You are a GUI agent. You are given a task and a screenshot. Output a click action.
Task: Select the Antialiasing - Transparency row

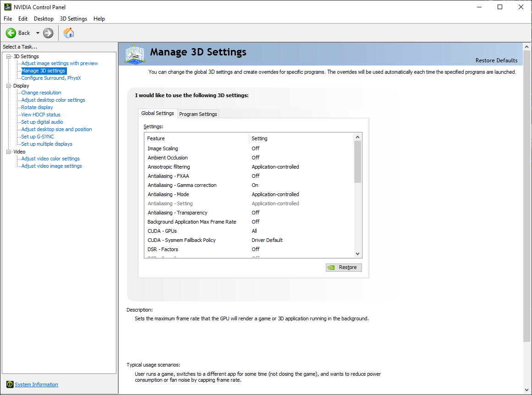249,213
